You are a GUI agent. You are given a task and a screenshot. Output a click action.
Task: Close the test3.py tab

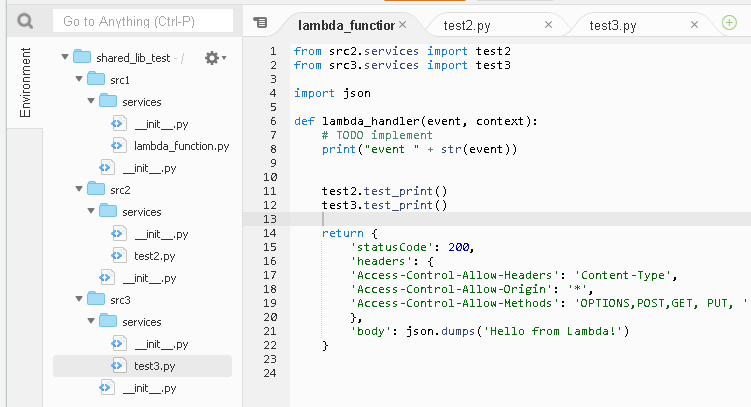(x=694, y=24)
